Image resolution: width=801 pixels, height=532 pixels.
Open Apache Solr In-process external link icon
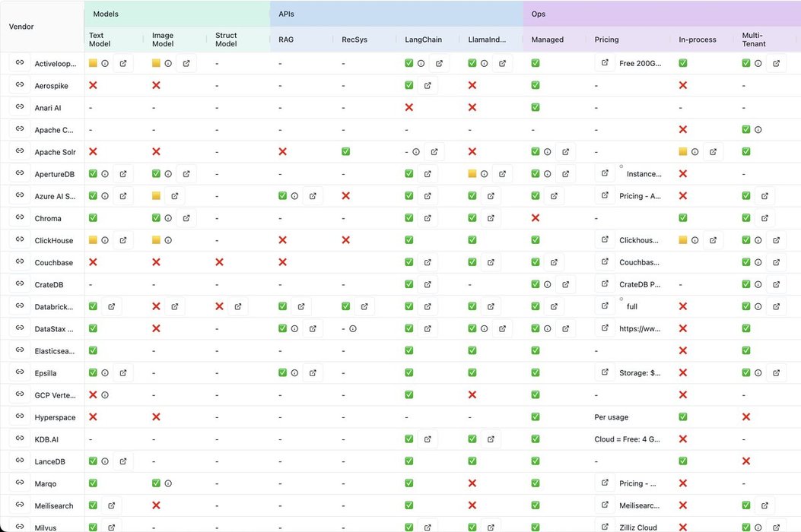pos(713,152)
